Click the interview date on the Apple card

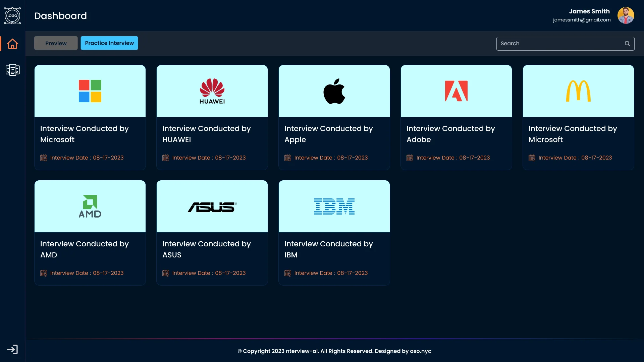[331, 158]
